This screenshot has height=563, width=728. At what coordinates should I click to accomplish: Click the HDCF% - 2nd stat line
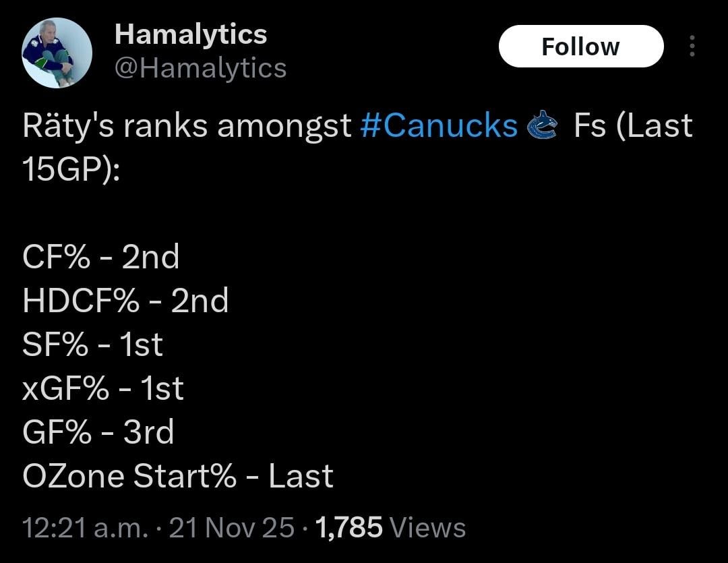pyautogui.click(x=125, y=301)
